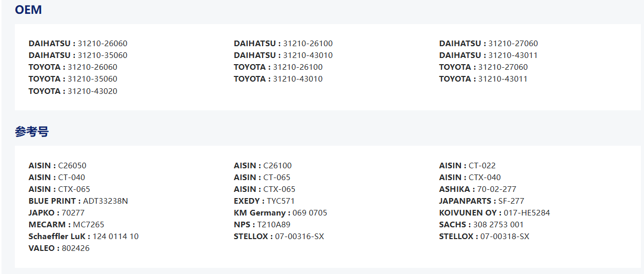644x274 pixels.
Task: Open TOYOTA 31210-43011 OEM number
Action: pyautogui.click(x=483, y=79)
